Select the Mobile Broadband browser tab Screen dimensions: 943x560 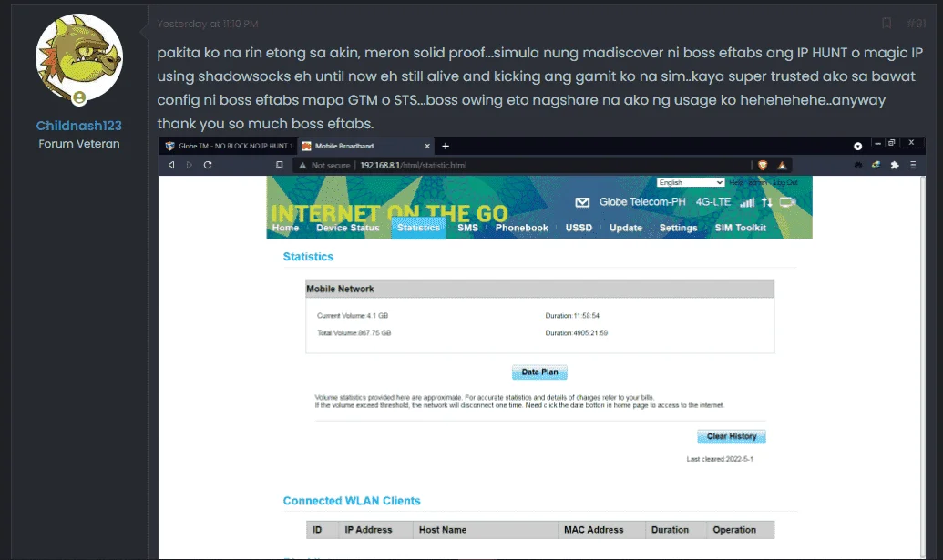365,146
